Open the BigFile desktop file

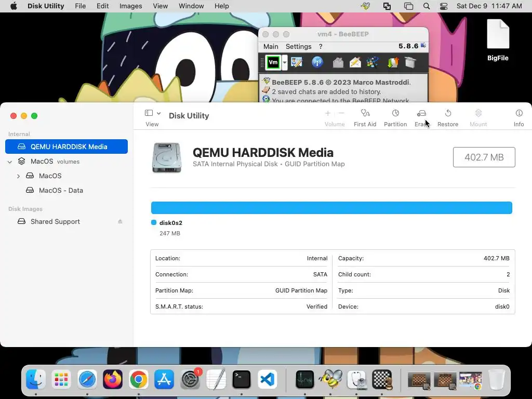[498, 40]
